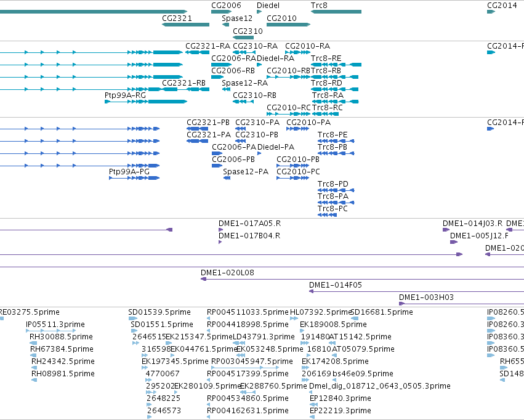
Task: Select the DME1-017B04.R clone end
Action: coord(220,242)
